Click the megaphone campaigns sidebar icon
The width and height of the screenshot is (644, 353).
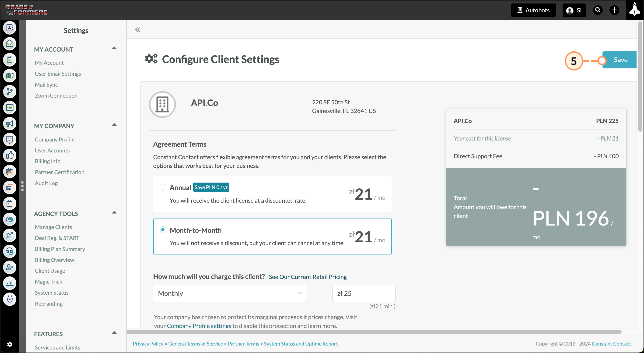[10, 124]
